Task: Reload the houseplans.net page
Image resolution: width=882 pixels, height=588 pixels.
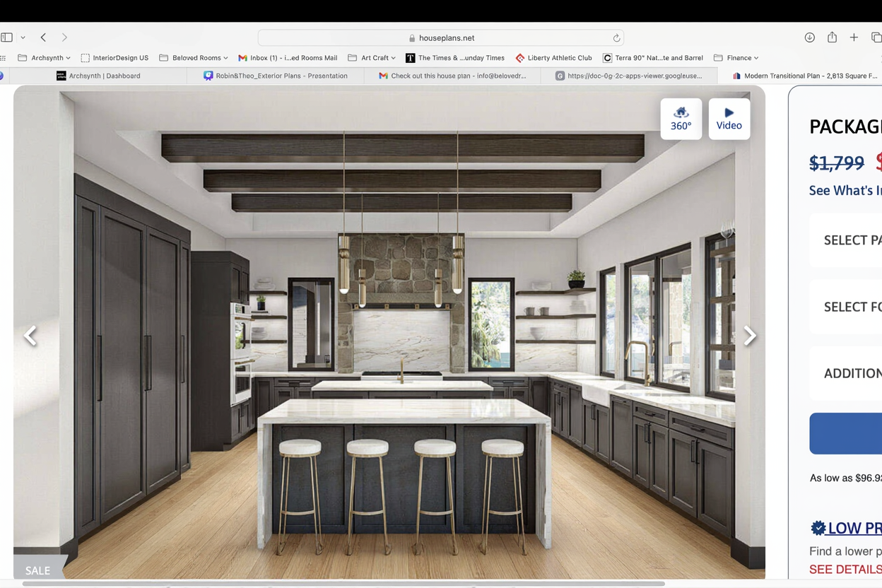Action: pyautogui.click(x=616, y=38)
